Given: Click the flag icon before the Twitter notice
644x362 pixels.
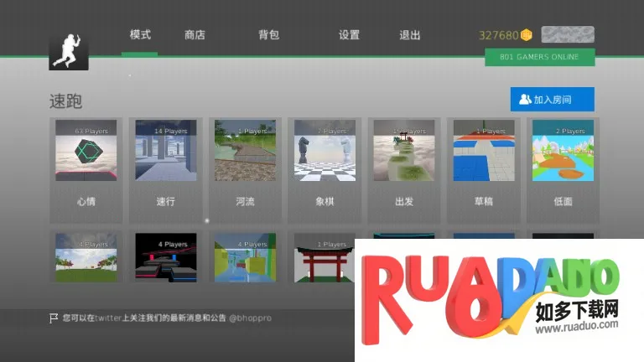Looking at the screenshot, I should click(x=54, y=318).
